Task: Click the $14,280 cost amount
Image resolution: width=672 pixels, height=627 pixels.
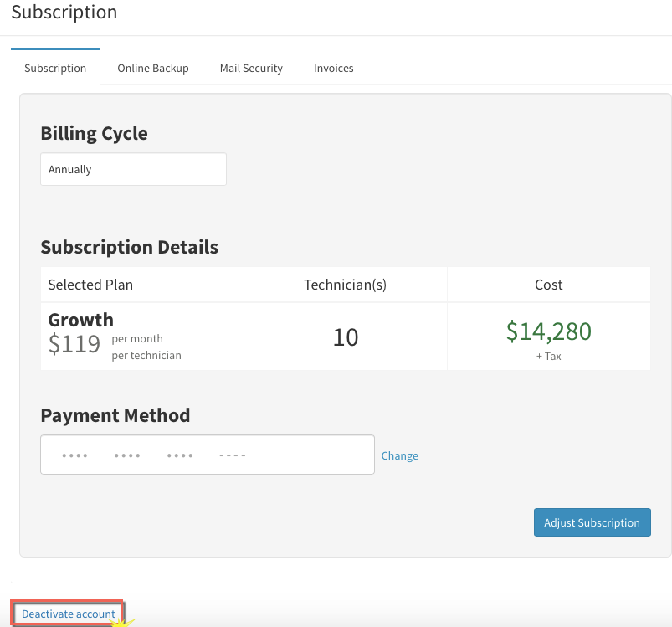Action: (x=549, y=331)
